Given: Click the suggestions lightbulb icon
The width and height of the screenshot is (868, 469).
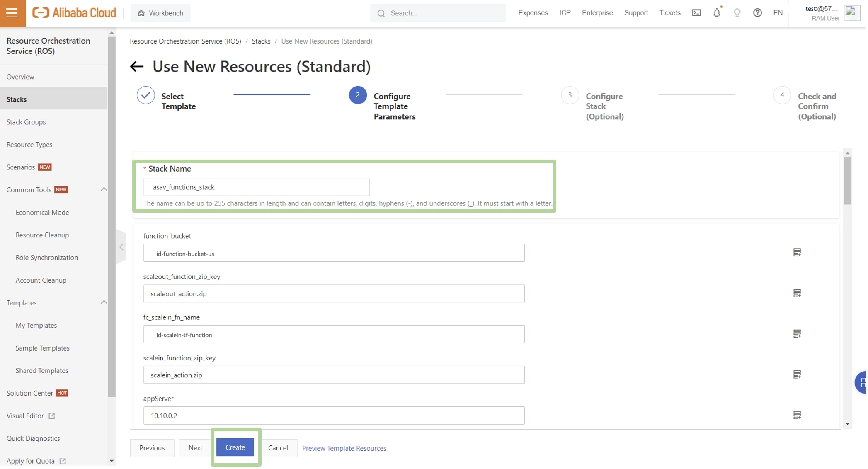Looking at the screenshot, I should [737, 13].
